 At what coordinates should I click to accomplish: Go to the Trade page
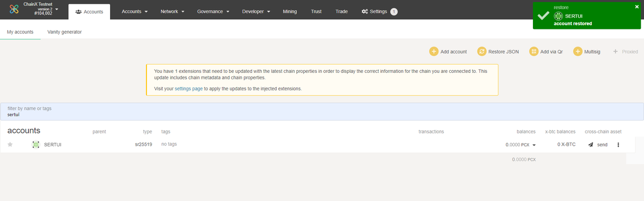point(341,11)
